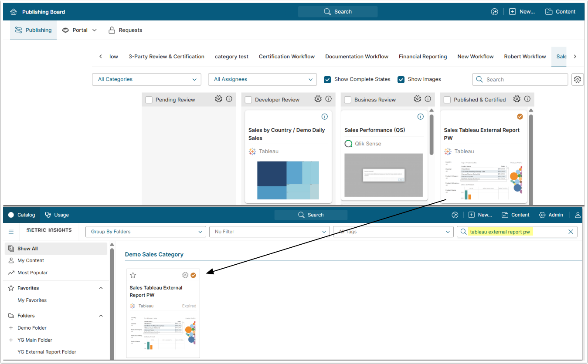Check the Business Review column checkbox
The width and height of the screenshot is (588, 364).
point(348,100)
